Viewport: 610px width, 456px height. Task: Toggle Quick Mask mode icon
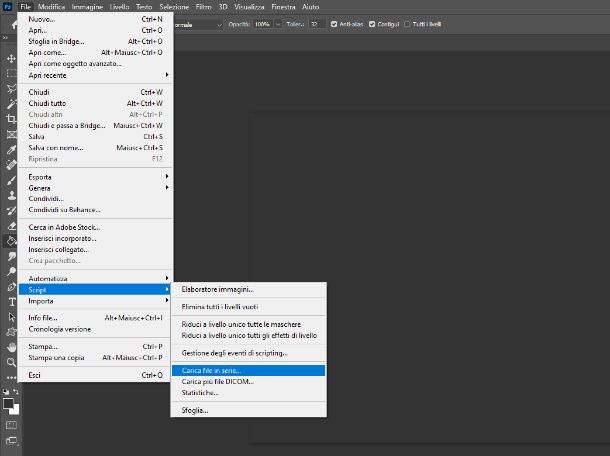point(11,425)
